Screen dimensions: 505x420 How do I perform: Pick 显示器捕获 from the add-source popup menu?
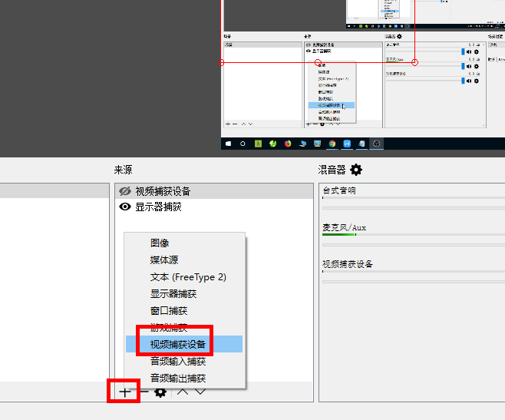[173, 293]
